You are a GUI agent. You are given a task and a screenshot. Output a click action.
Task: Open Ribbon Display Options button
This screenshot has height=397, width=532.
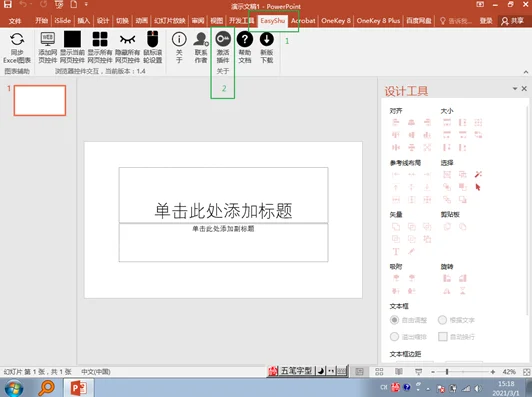480,4
